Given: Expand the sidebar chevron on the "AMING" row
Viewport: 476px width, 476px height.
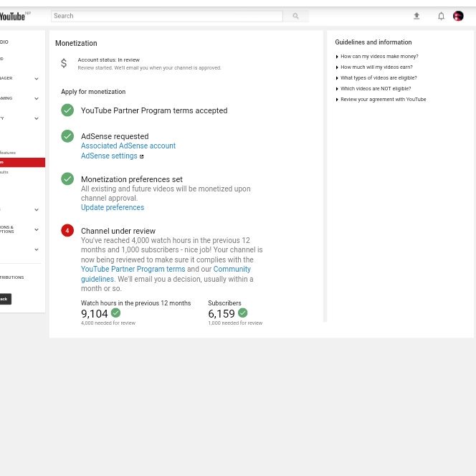Looking at the screenshot, I should [37, 98].
